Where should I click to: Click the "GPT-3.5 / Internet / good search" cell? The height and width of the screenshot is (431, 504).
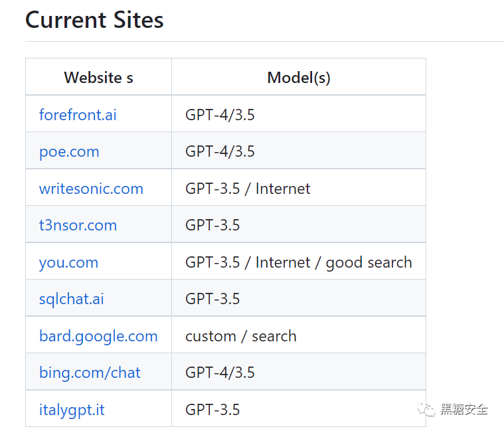(x=298, y=262)
